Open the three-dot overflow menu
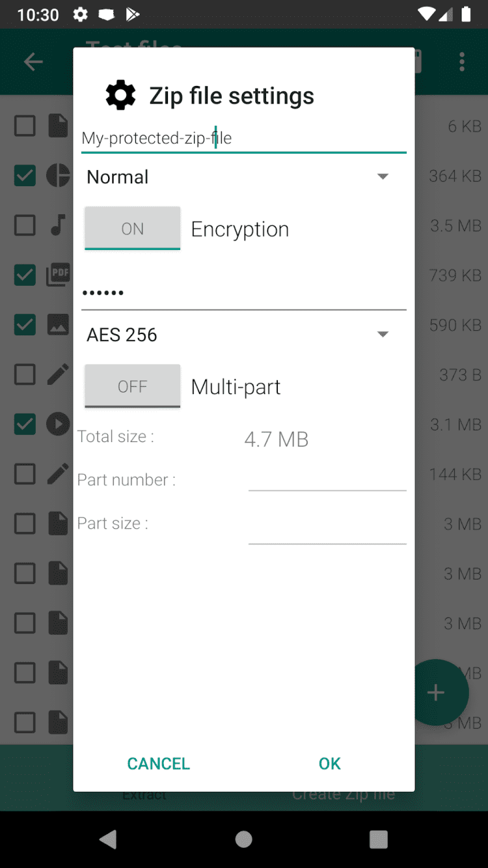Viewport: 488px width, 868px height. [461, 62]
